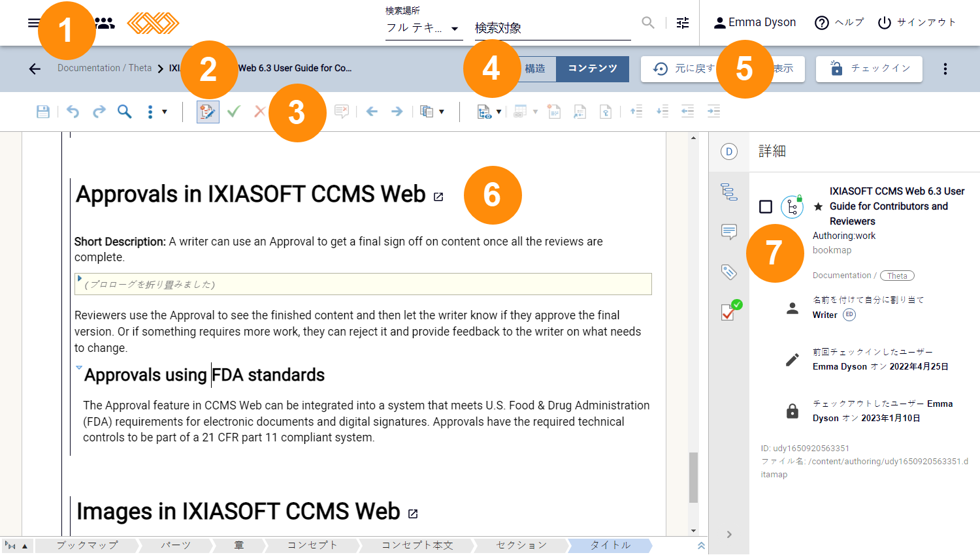
Task: Reject tracked change with red X
Action: coord(259,112)
